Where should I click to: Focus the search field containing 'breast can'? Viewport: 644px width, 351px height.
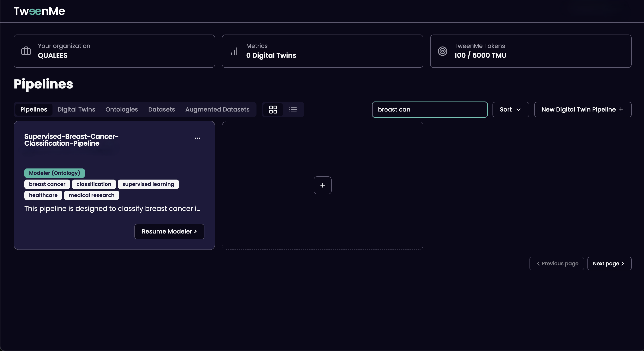(x=430, y=109)
